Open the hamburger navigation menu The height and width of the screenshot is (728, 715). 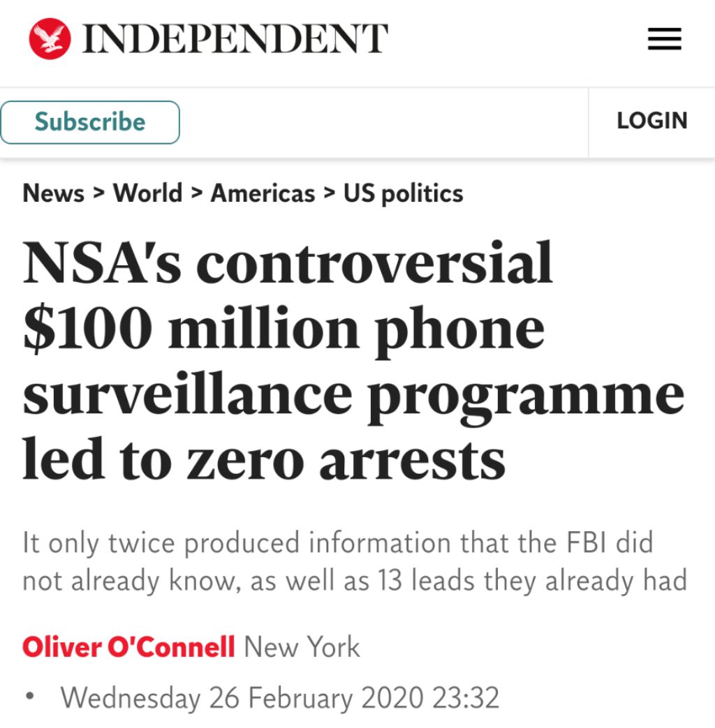pos(664,40)
